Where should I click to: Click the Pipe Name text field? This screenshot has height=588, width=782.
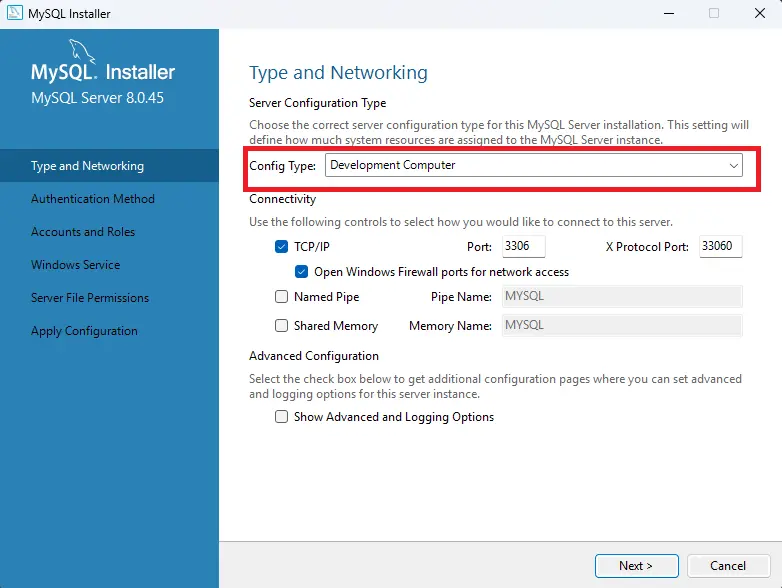(620, 297)
